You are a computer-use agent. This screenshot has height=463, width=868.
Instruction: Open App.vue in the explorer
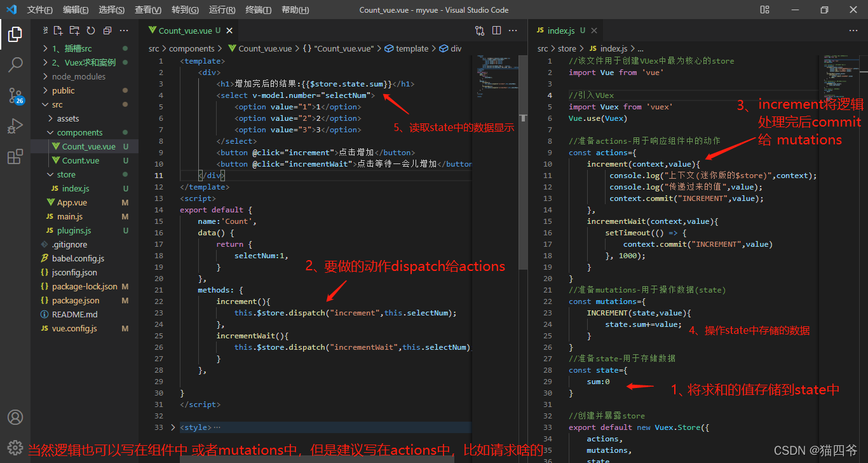(x=85, y=202)
